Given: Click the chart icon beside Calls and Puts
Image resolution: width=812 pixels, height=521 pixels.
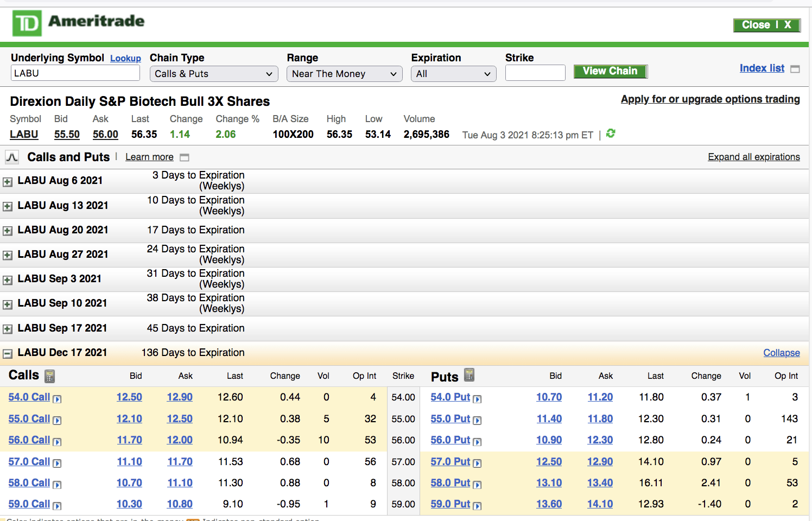Looking at the screenshot, I should coord(12,157).
